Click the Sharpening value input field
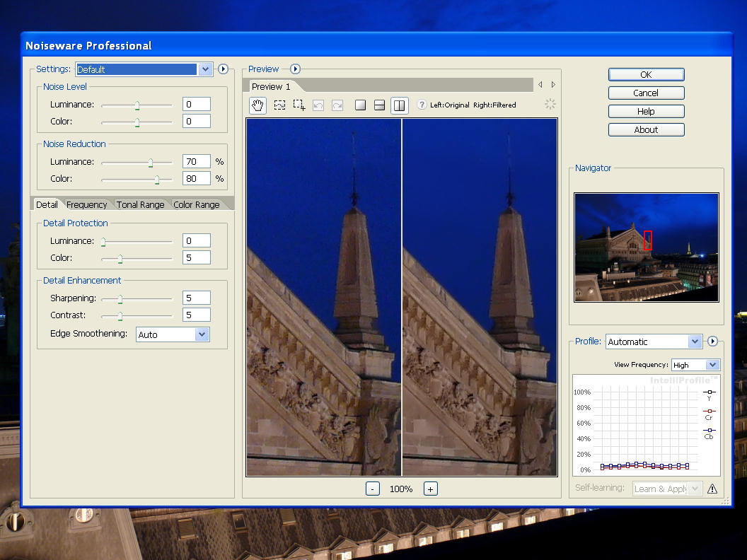Screen dimensions: 747x560 196,298
